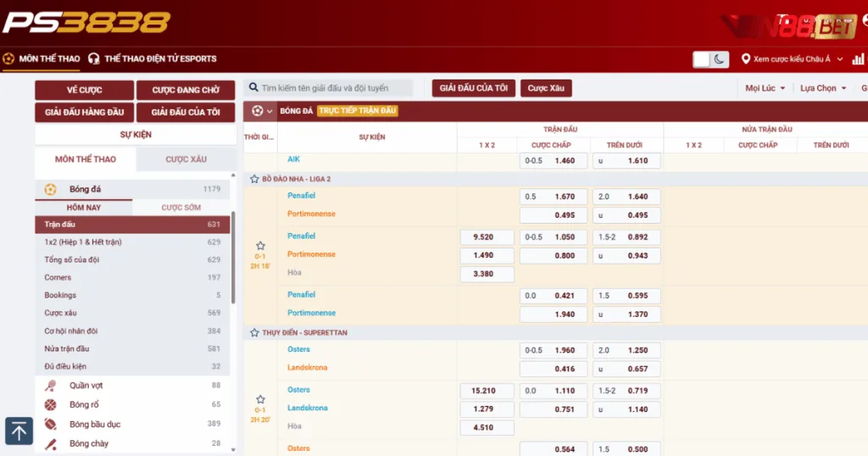Click the headset icon for Esports
Viewport: 868px width, 456px height.
point(93,58)
